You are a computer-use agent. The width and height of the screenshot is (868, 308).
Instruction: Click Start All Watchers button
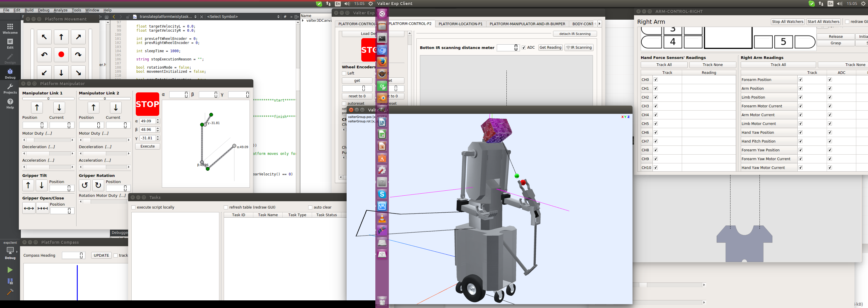click(x=823, y=22)
